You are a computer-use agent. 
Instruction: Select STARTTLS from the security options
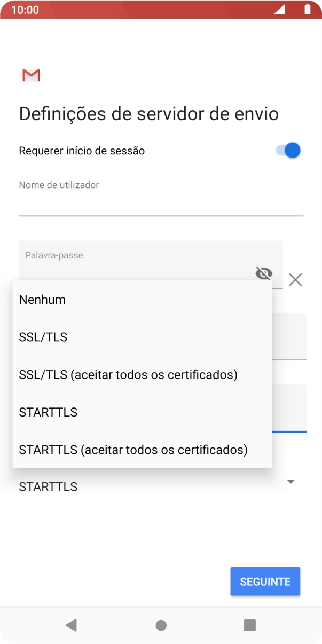(48, 412)
